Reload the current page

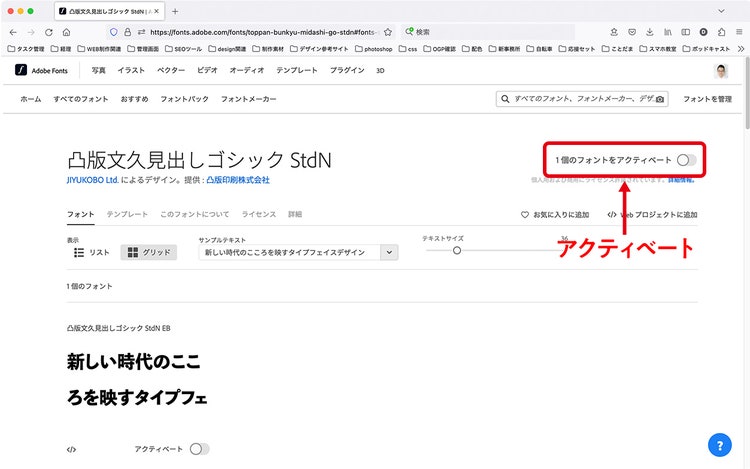pos(49,32)
